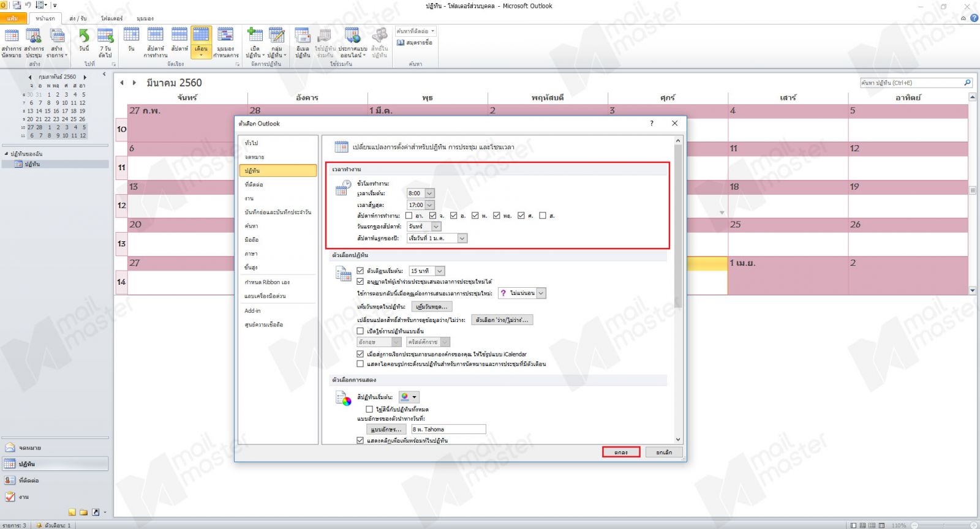Select Month view (เดือน) ribbon icon
The width and height of the screenshot is (980, 529).
(x=201, y=42)
